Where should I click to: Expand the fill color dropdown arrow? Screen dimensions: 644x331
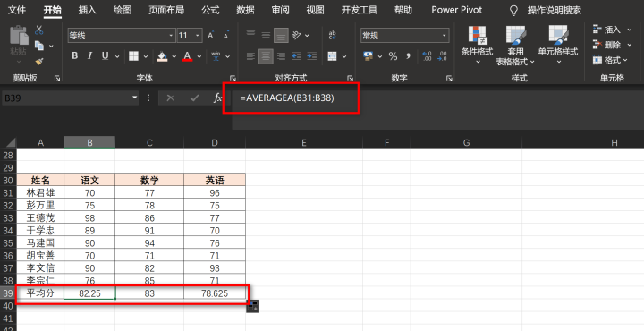click(174, 56)
